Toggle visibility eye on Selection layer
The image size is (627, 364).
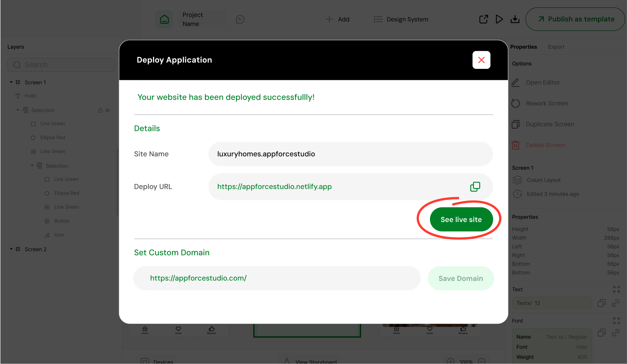point(108,110)
